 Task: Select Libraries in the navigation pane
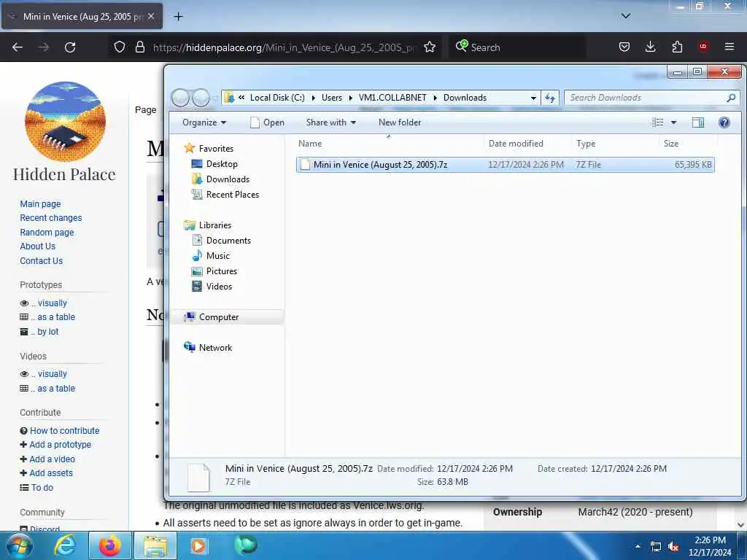[x=215, y=225]
